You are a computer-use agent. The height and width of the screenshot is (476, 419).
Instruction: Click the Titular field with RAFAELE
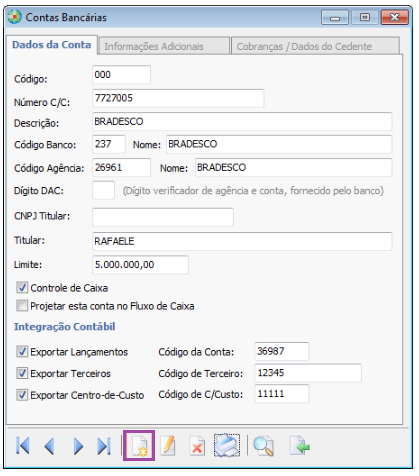click(x=242, y=241)
